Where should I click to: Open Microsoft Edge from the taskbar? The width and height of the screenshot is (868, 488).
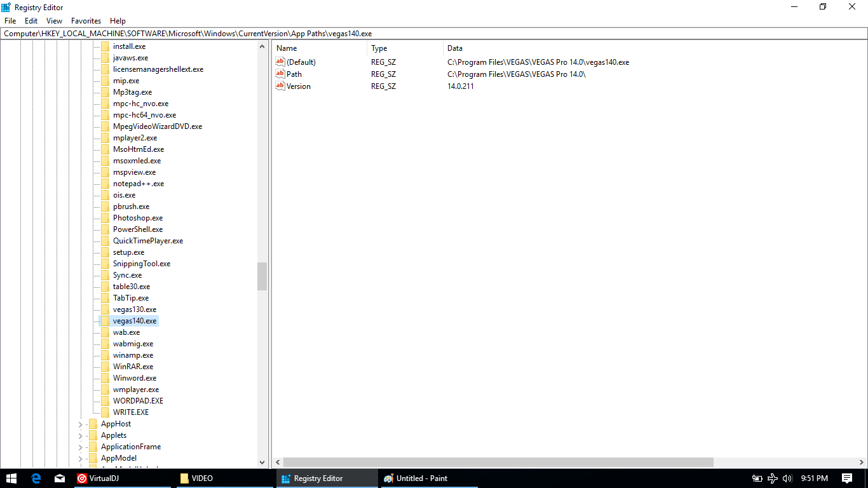36,478
